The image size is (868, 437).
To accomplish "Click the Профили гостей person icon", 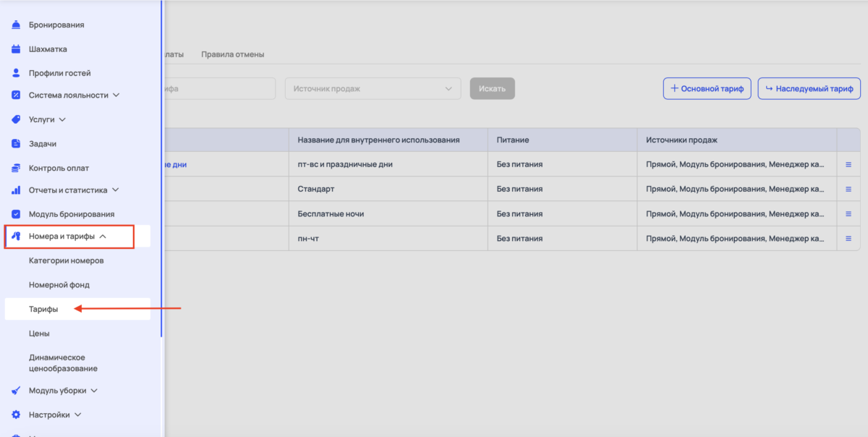I will [16, 73].
